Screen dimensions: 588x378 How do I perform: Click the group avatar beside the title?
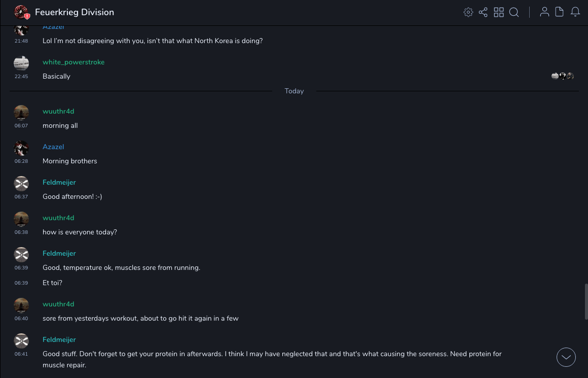pos(21,12)
